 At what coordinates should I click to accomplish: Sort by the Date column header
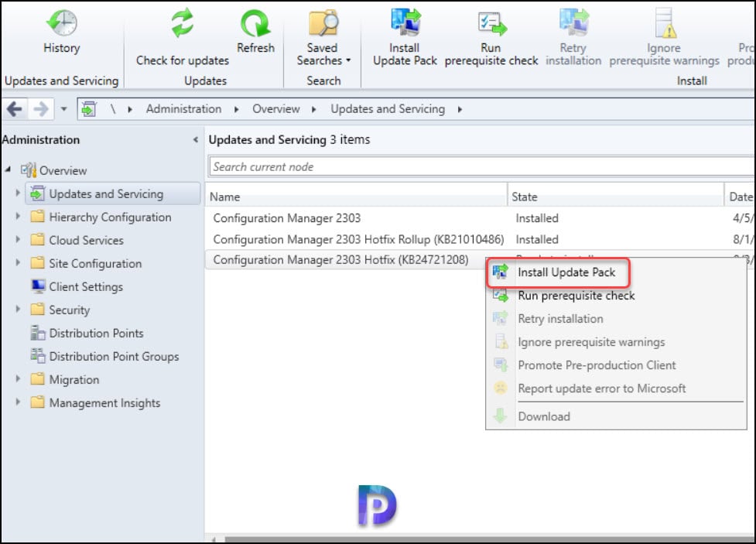click(741, 197)
